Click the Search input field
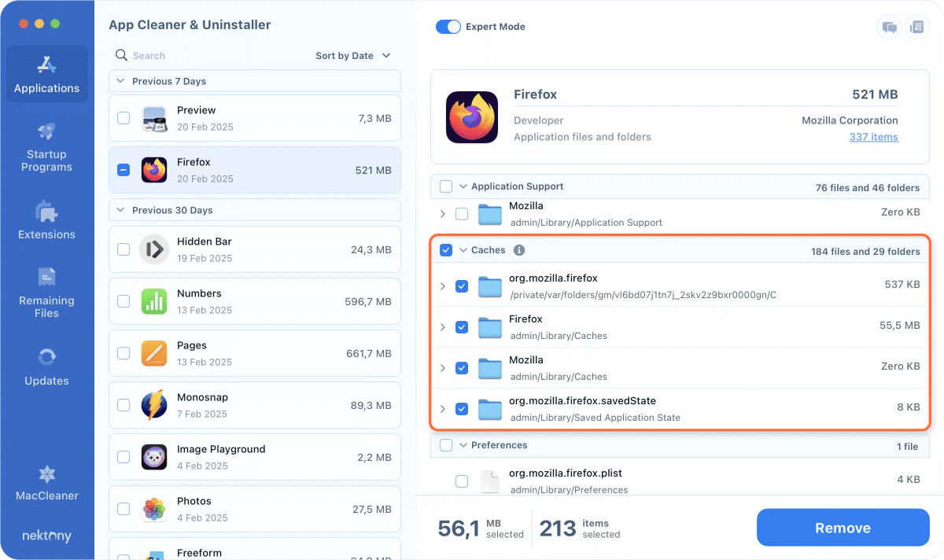Viewport: 944px width, 560px height. click(x=208, y=56)
